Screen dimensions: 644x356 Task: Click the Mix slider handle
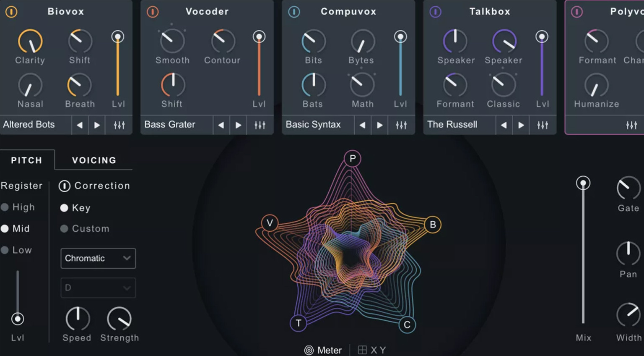pyautogui.click(x=583, y=183)
